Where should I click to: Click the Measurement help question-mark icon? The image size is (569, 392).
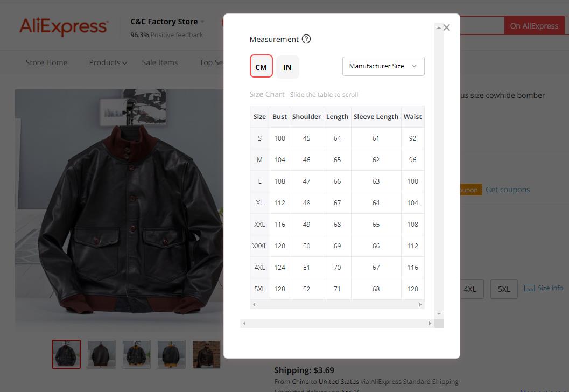point(306,39)
